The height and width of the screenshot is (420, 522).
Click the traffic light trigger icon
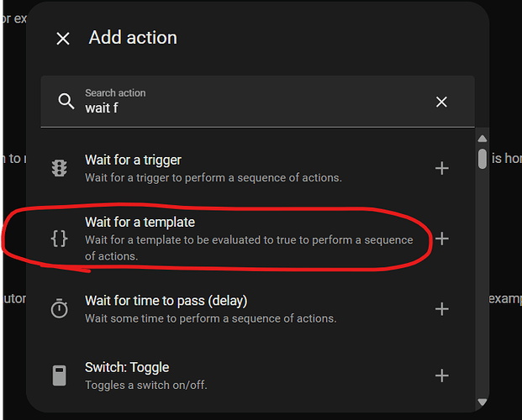59,168
